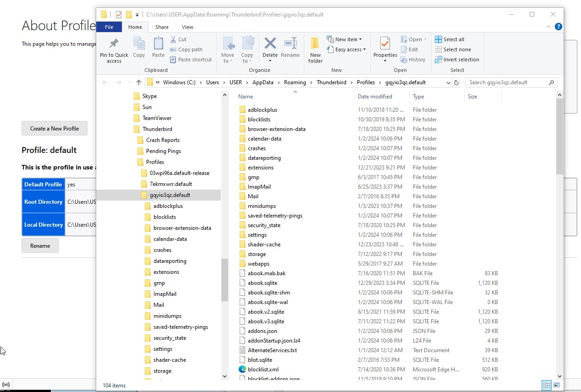Screen dimensions: 581x392
Task: Click Invert selection in ribbon
Action: [457, 60]
